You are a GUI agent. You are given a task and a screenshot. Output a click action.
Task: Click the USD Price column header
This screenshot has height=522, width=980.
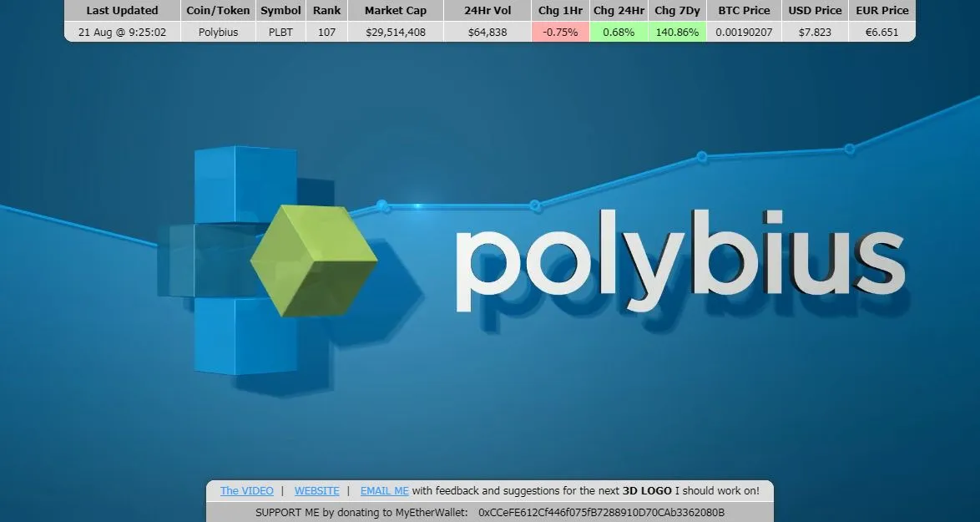coord(815,11)
